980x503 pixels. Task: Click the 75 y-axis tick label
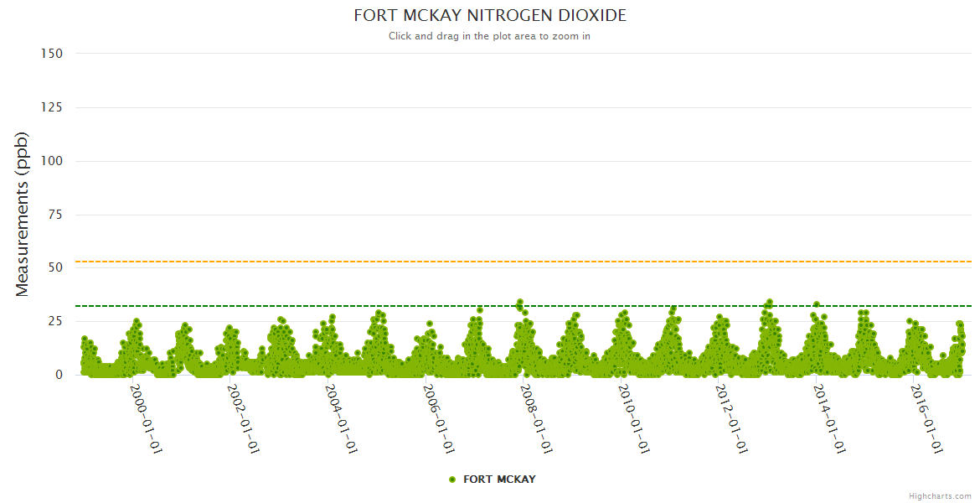55,215
